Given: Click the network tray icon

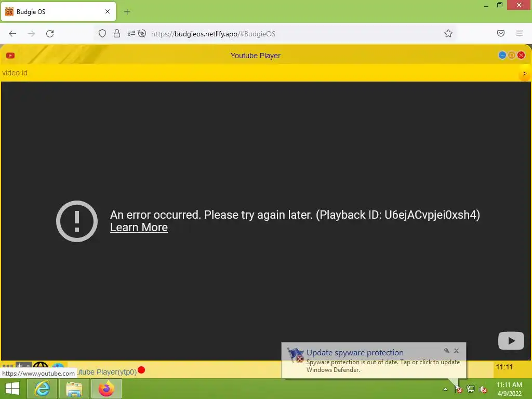Looking at the screenshot, I should click(471, 389).
